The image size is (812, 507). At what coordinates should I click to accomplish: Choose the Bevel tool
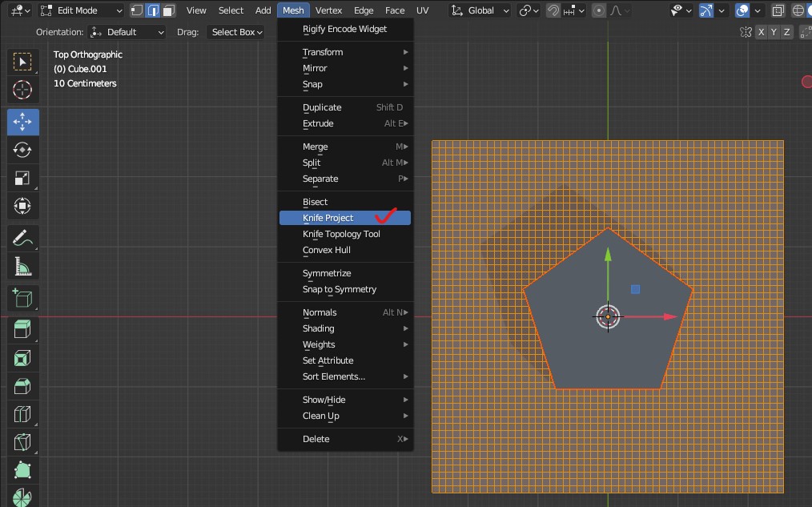point(22,385)
